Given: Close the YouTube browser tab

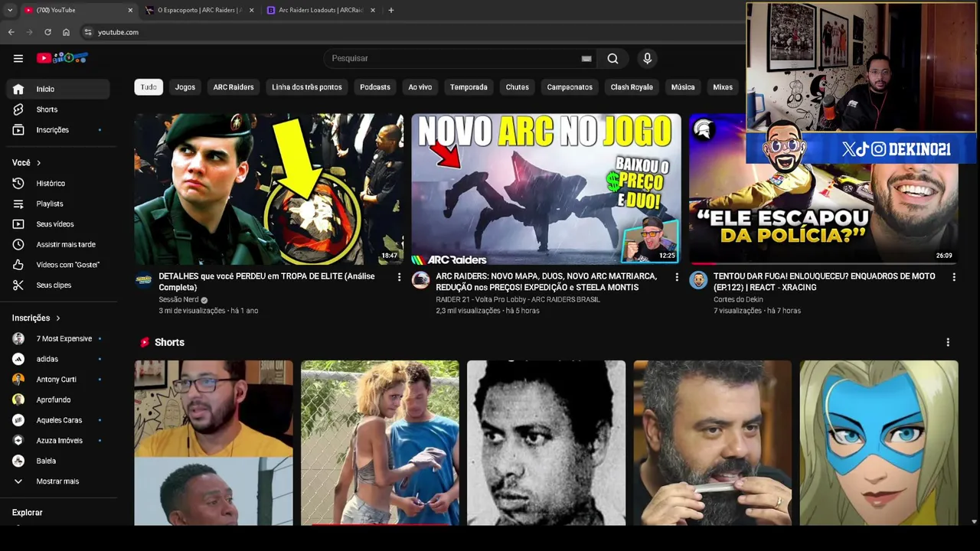Looking at the screenshot, I should click(x=130, y=10).
